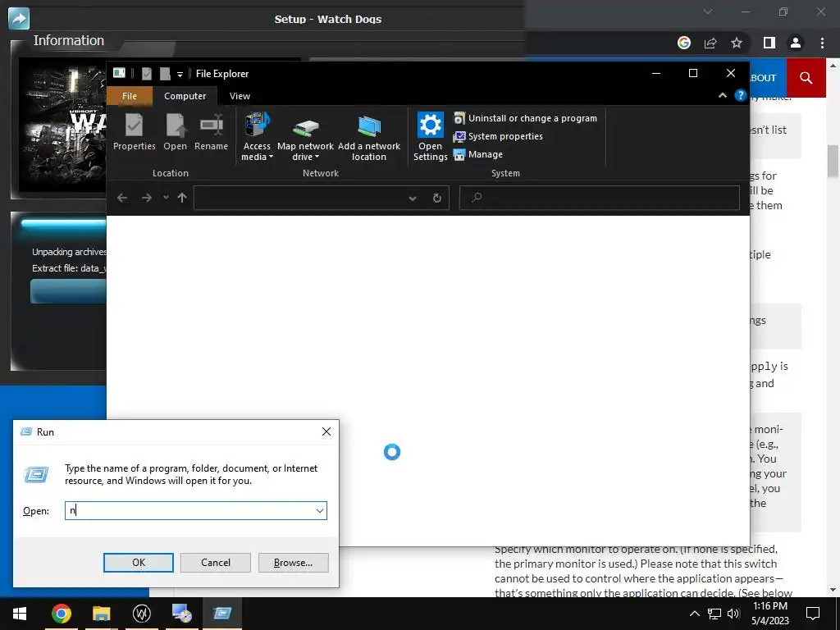Open Chrome three-dot menu
Viewport: 840px width, 630px height.
(x=822, y=43)
